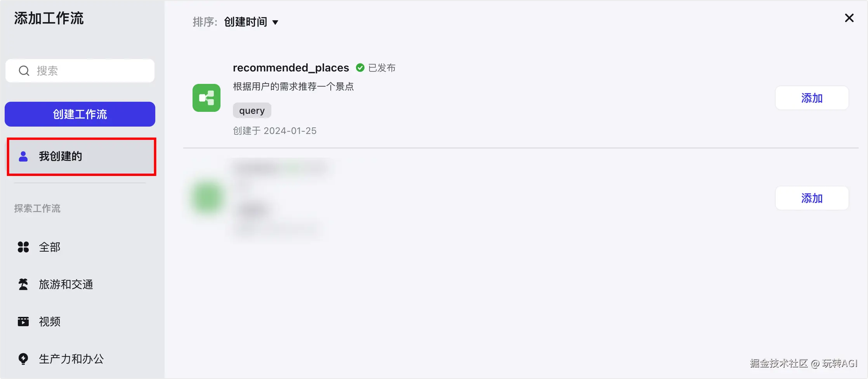
Task: Click the four-dot grid icon beside 全部
Action: [x=23, y=247]
